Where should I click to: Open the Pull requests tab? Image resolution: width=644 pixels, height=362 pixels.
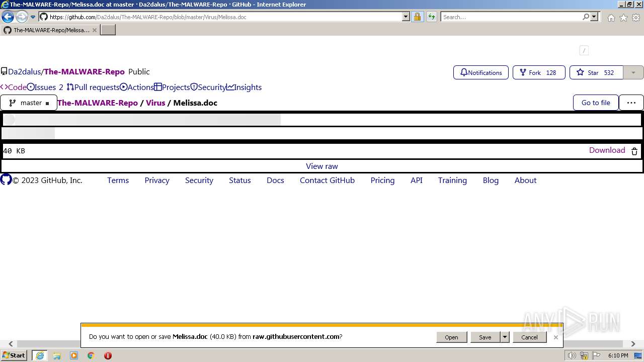point(93,87)
